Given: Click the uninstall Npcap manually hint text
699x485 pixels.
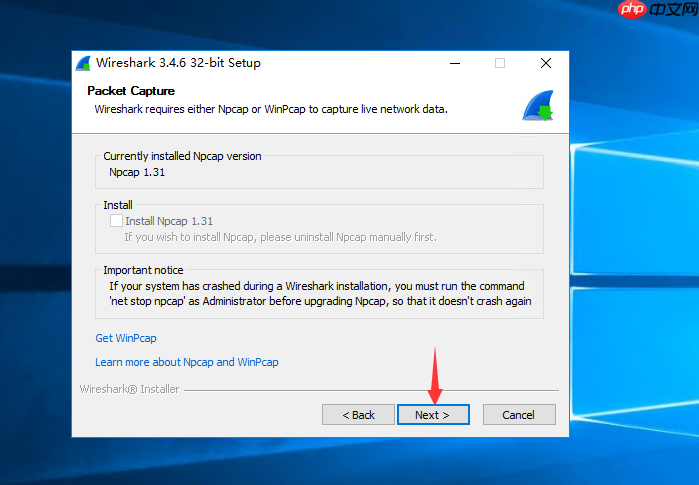Looking at the screenshot, I should [280, 237].
